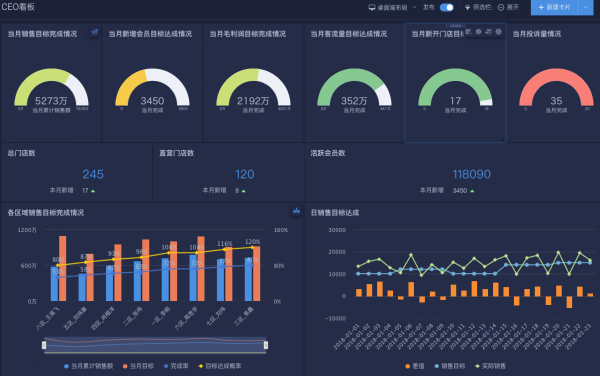This screenshot has width=600, height=376.
Task: Click the desktop monitor icon in top bar
Action: [x=372, y=7]
